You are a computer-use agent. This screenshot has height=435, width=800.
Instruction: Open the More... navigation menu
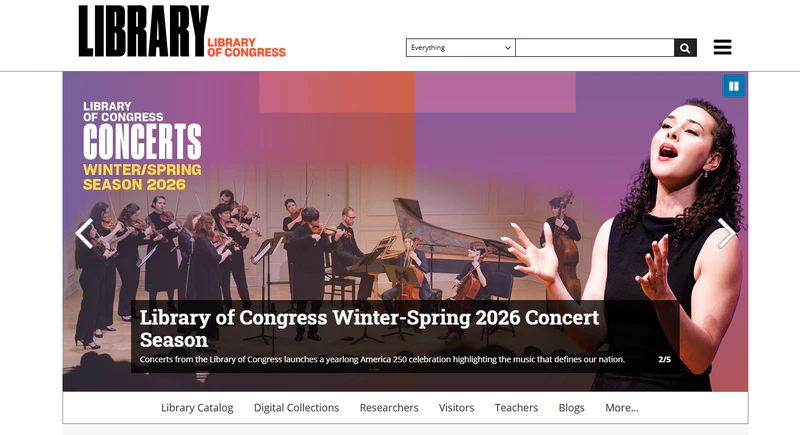tap(621, 408)
